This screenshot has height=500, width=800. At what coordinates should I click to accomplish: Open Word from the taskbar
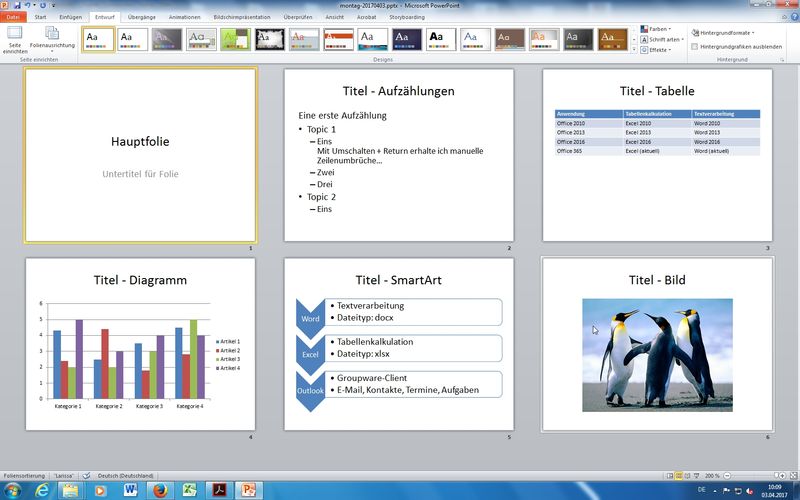(x=130, y=491)
